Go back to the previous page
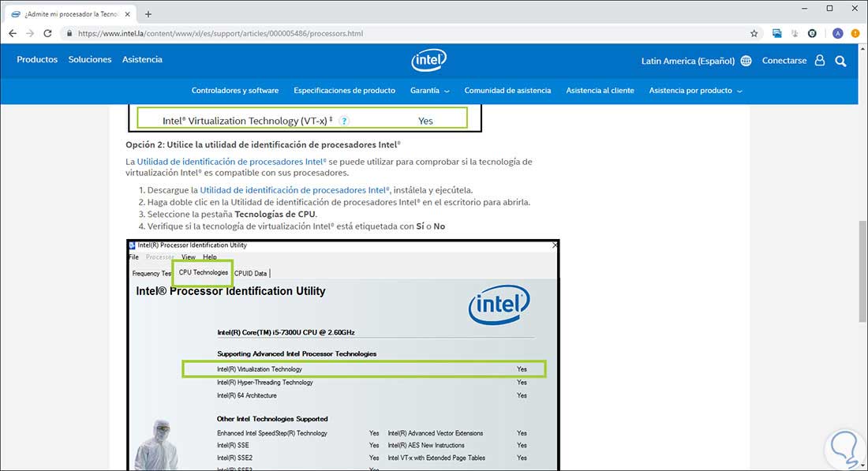868x471 pixels. click(12, 33)
